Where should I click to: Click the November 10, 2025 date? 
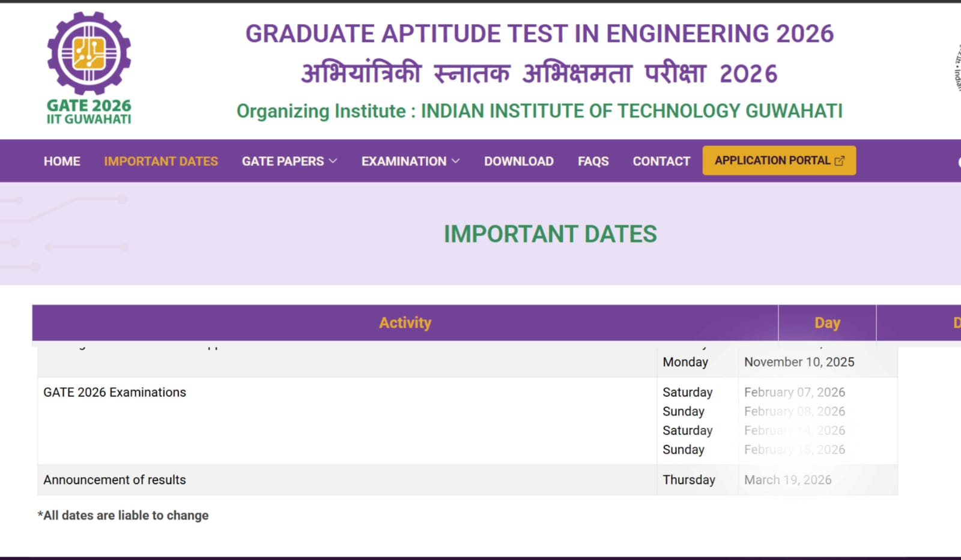pos(799,362)
